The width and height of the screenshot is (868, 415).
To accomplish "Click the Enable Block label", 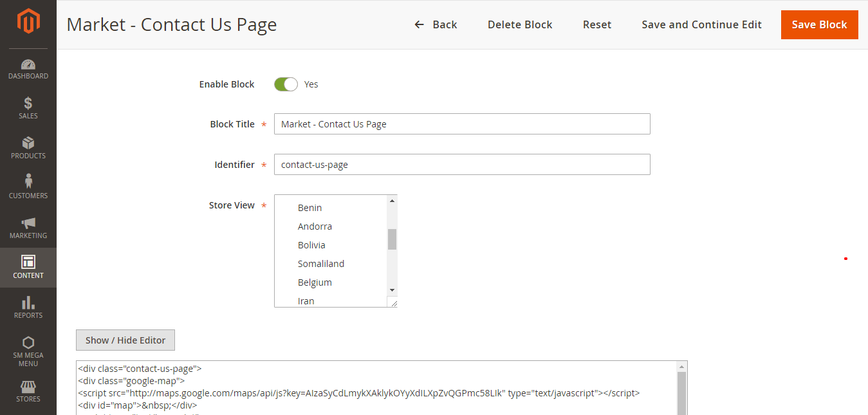I will tap(226, 84).
